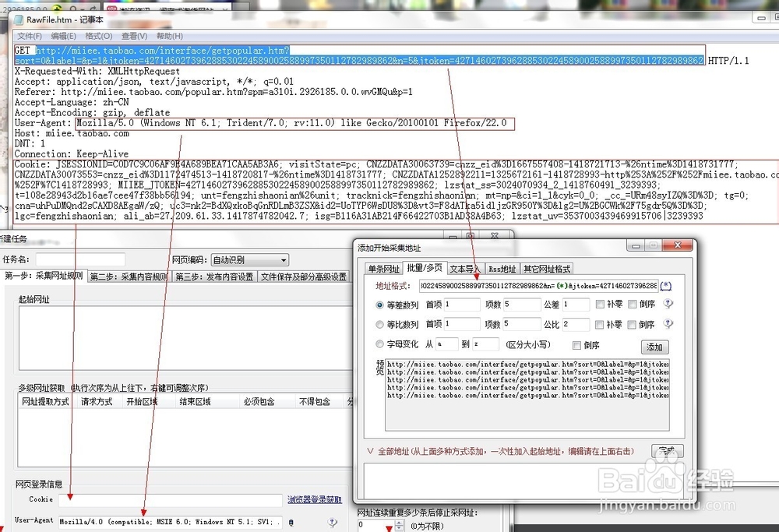Viewport: 779px width, 532px height.
Task: Focus the Cookie input field
Action: coord(171,500)
